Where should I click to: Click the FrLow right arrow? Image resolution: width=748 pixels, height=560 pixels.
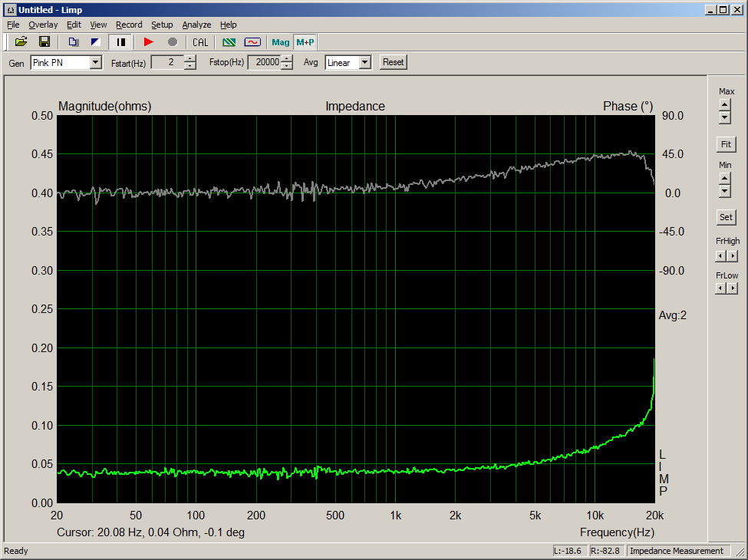coord(732,288)
